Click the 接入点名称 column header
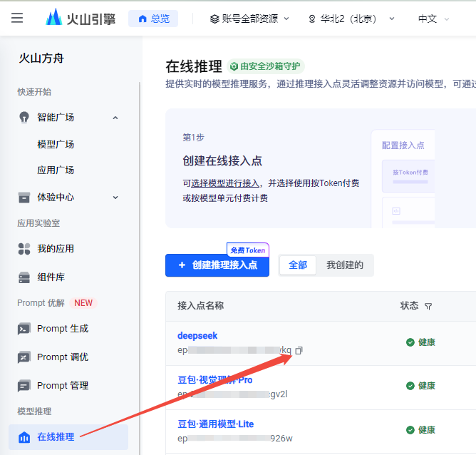Screen dimensions: 476x455 point(201,305)
